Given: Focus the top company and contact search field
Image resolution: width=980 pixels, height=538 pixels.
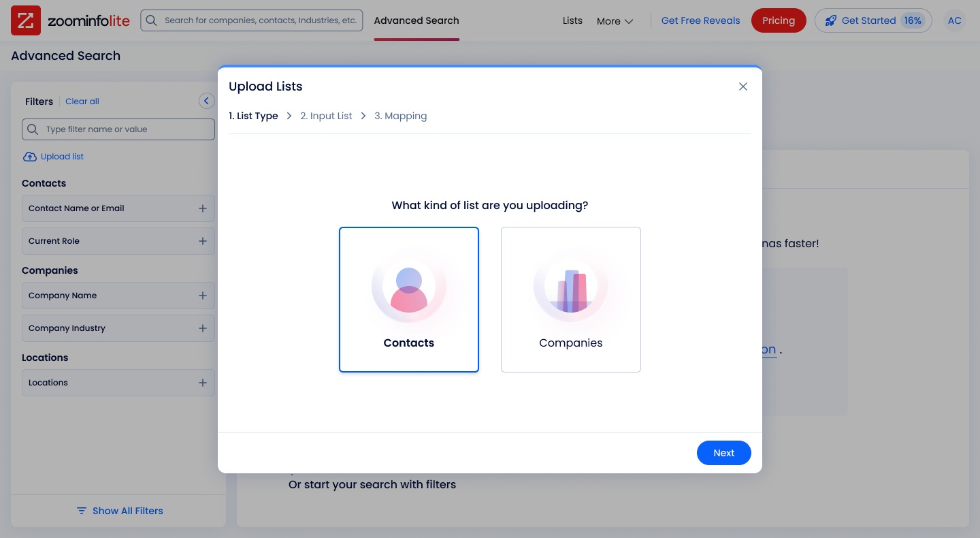Looking at the screenshot, I should click(252, 20).
